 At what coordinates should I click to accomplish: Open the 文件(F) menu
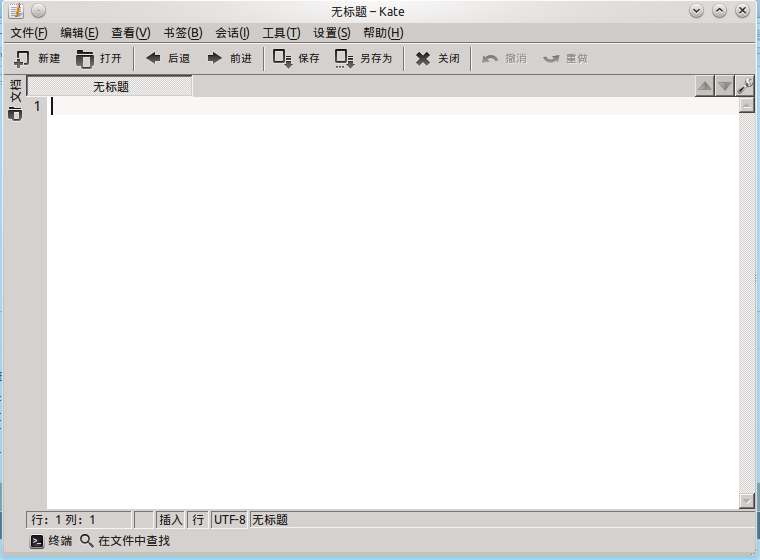(x=29, y=33)
